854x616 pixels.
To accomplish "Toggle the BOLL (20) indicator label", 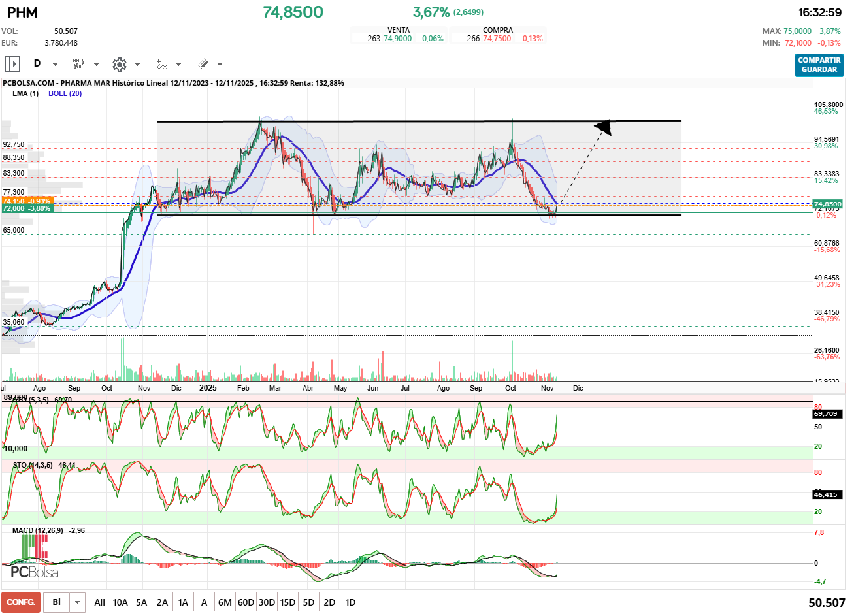I will click(65, 93).
